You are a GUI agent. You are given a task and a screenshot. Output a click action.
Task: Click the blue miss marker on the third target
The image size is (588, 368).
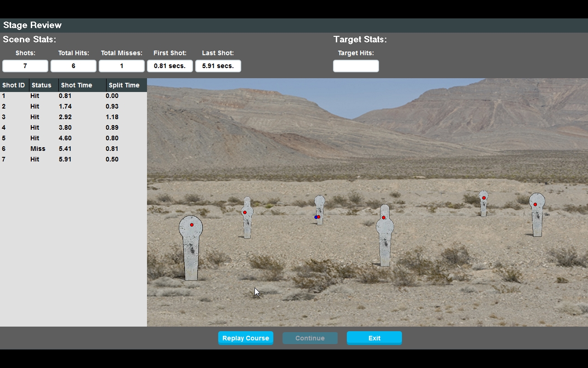click(x=317, y=216)
